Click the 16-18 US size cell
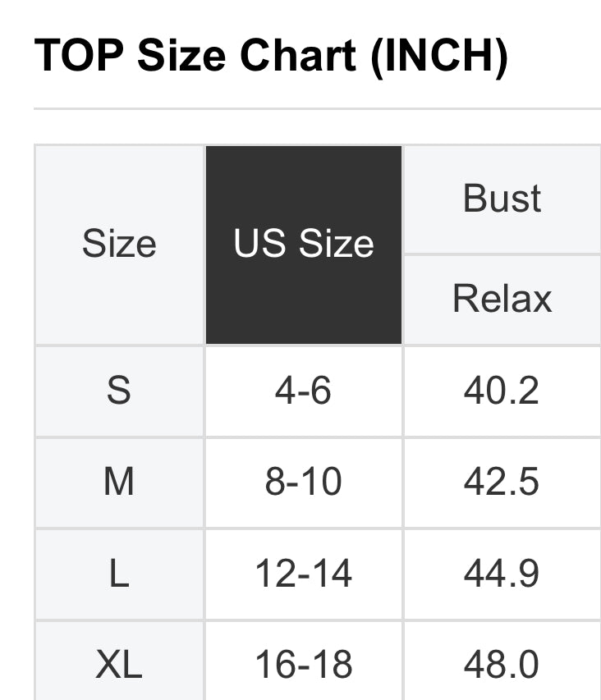The height and width of the screenshot is (700, 601). [304, 664]
